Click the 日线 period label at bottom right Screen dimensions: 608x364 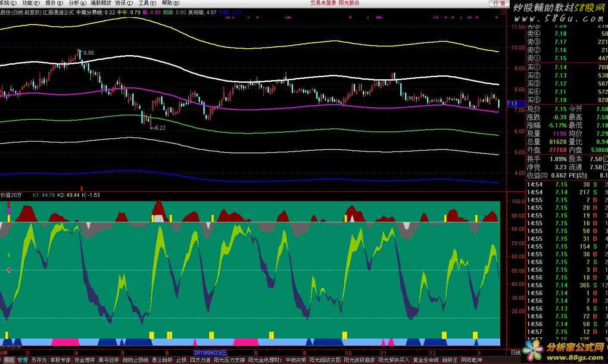[x=515, y=352]
